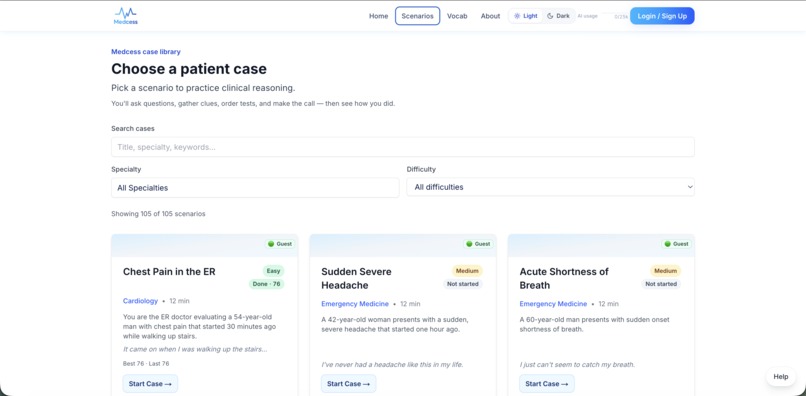
Task: Click Emergency Medicine under Sudden Severe Headache
Action: (355, 304)
